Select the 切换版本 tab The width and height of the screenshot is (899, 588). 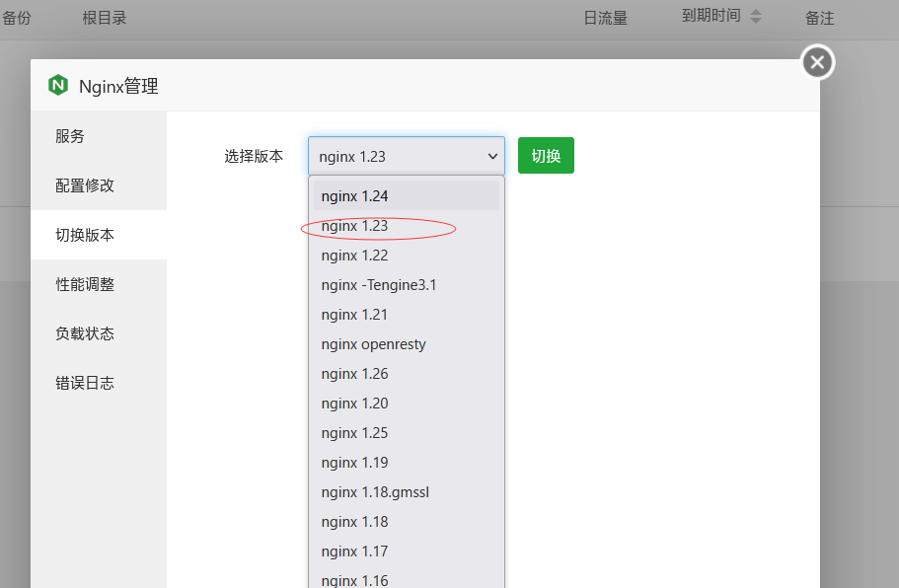click(x=99, y=235)
